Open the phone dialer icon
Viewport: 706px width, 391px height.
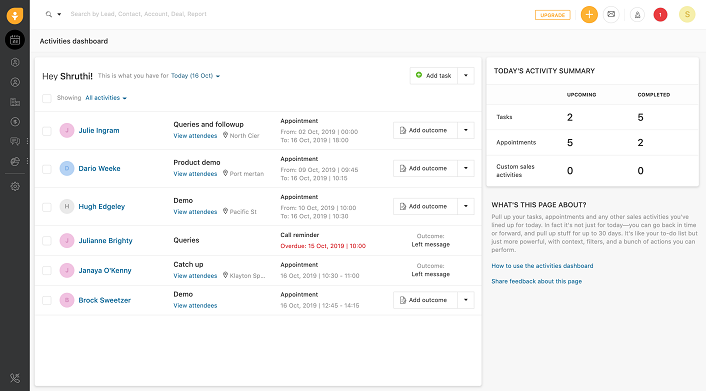coord(15,378)
